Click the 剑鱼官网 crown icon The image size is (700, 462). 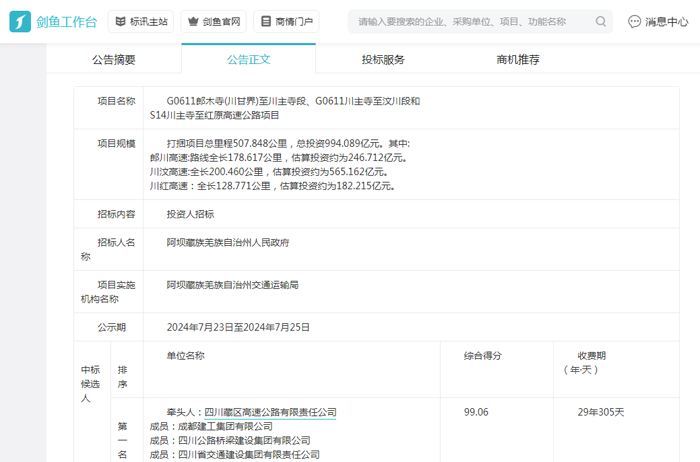[193, 21]
